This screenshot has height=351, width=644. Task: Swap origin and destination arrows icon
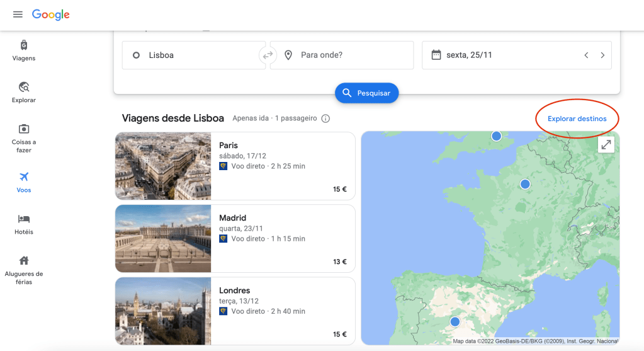coord(268,55)
